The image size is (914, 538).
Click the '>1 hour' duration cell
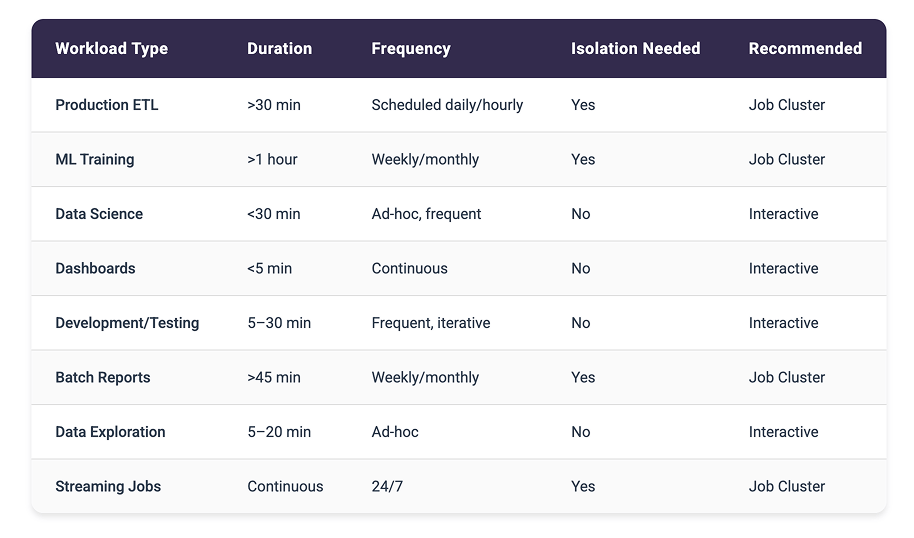click(272, 159)
